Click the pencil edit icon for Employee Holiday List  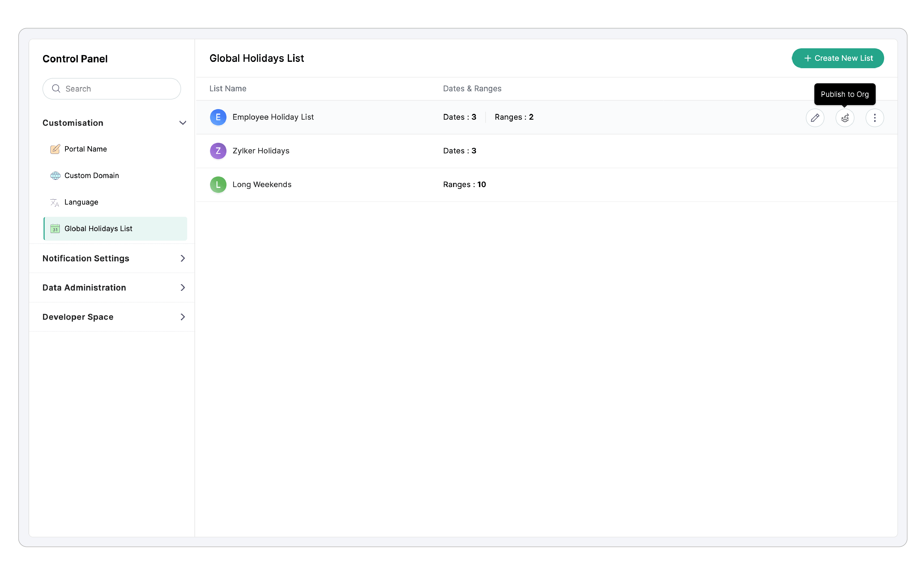click(814, 118)
